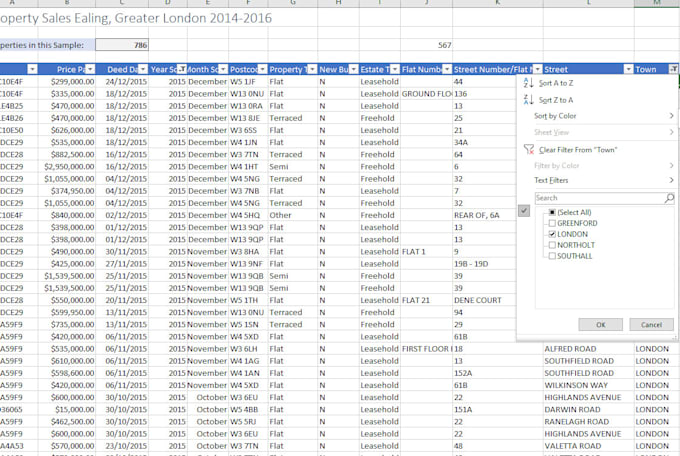
Task: Select the street number cell 34A
Action: 484,142
